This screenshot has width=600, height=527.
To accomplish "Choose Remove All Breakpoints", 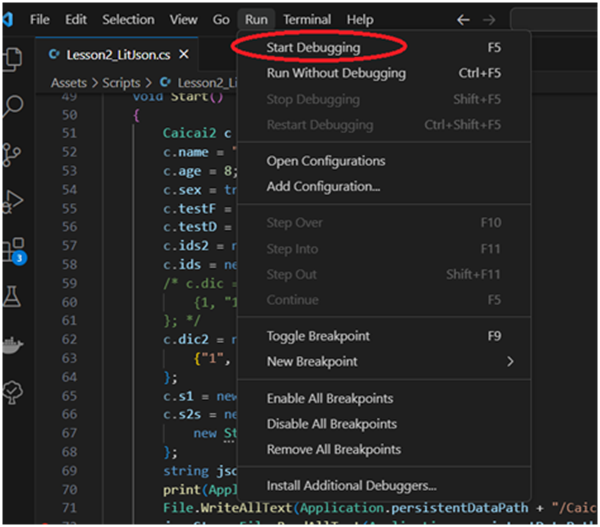I will (x=384, y=449).
